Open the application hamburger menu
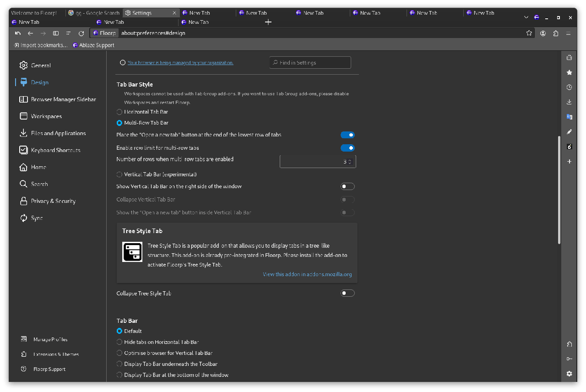586x392 pixels. [x=569, y=33]
